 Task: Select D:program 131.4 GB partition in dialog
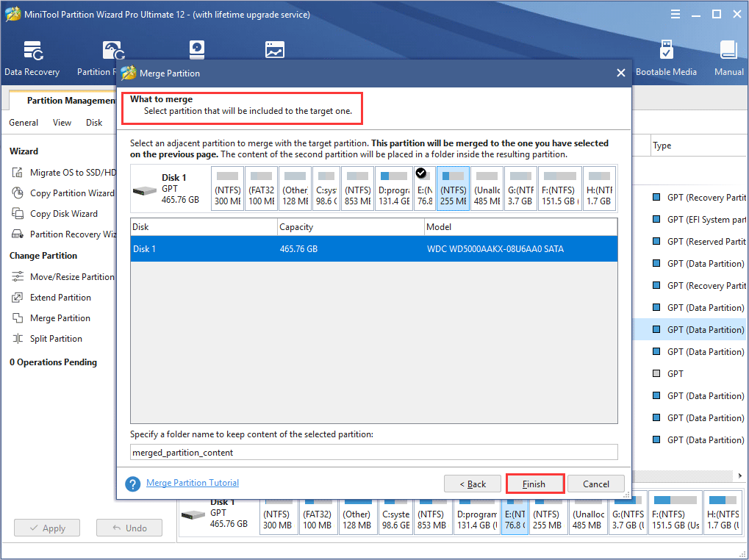pyautogui.click(x=393, y=189)
